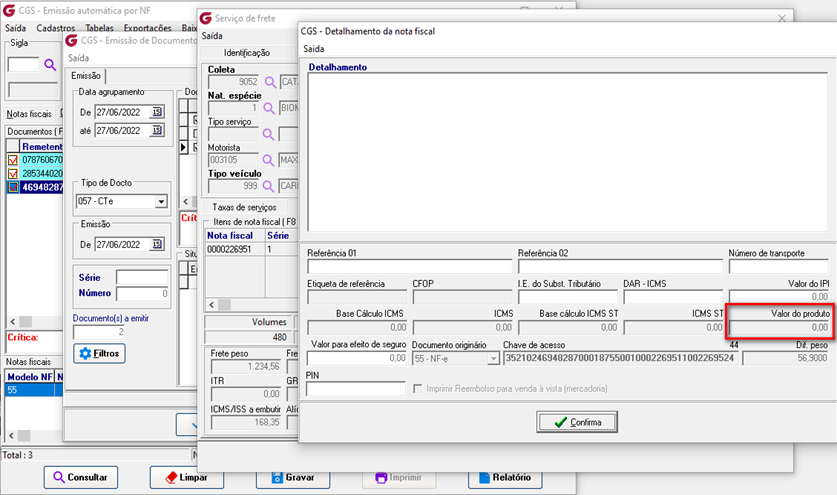Click the Frete peso value field
Viewport: 837px width, 495px height.
click(x=246, y=366)
